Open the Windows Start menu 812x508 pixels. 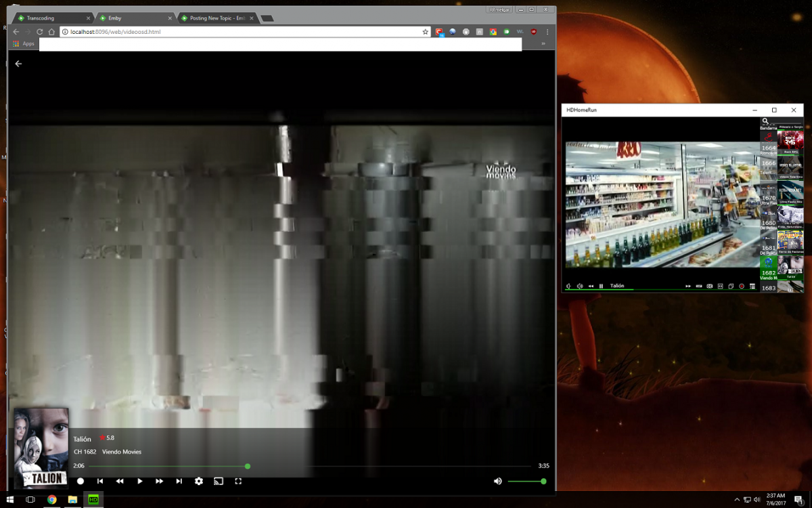coord(9,500)
